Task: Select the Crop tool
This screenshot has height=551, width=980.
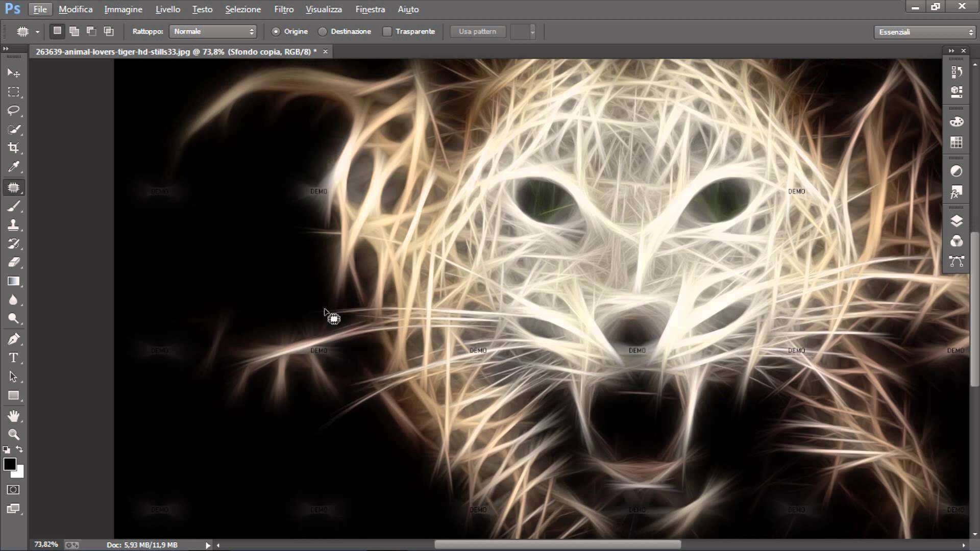Action: coord(14,147)
